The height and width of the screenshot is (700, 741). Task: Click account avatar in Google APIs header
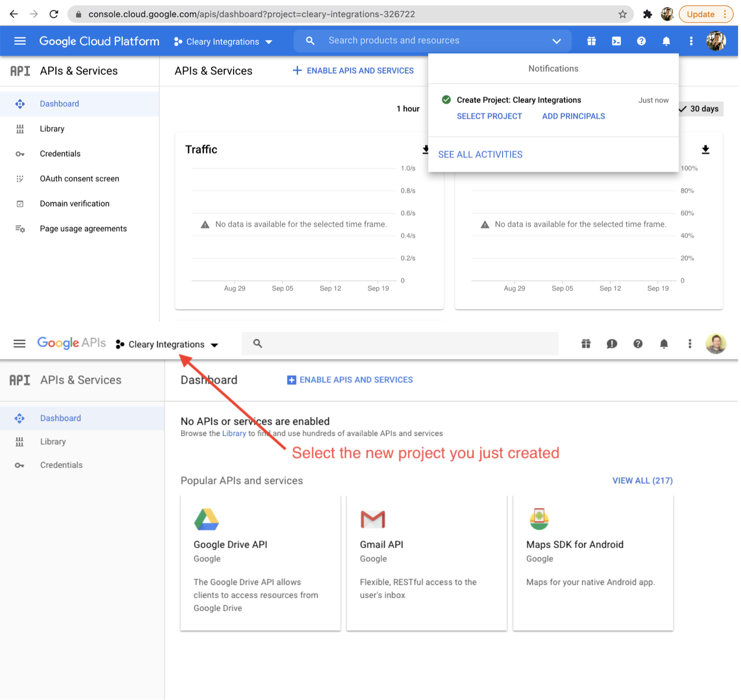pos(716,344)
